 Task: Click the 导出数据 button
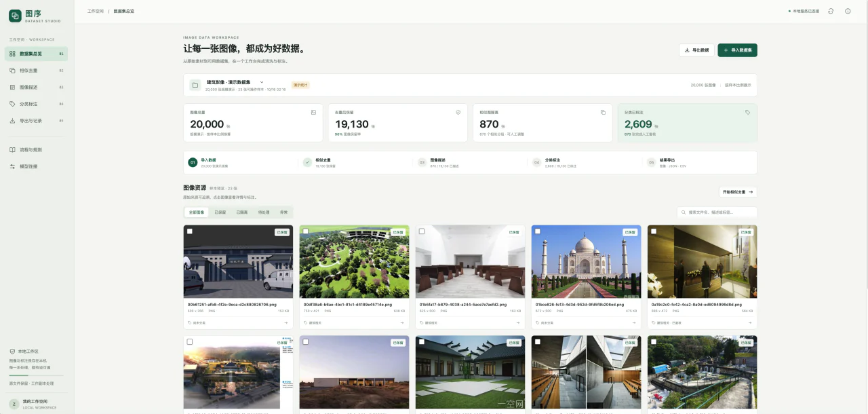tap(696, 50)
